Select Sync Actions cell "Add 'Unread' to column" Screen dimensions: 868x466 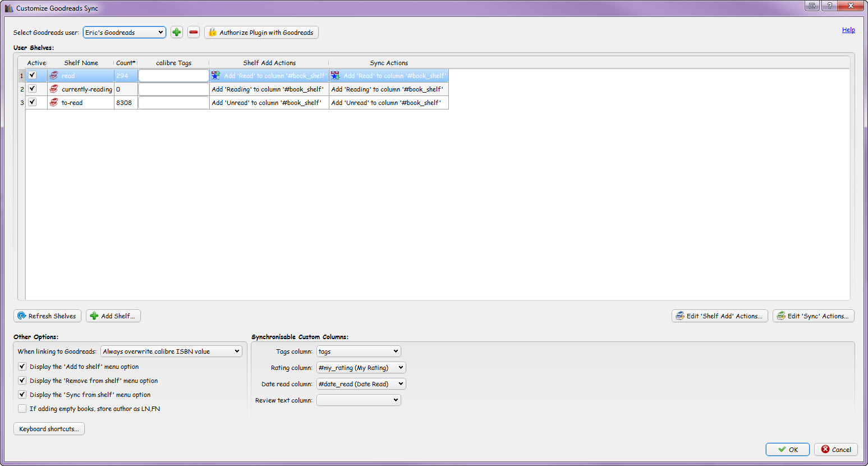[389, 103]
